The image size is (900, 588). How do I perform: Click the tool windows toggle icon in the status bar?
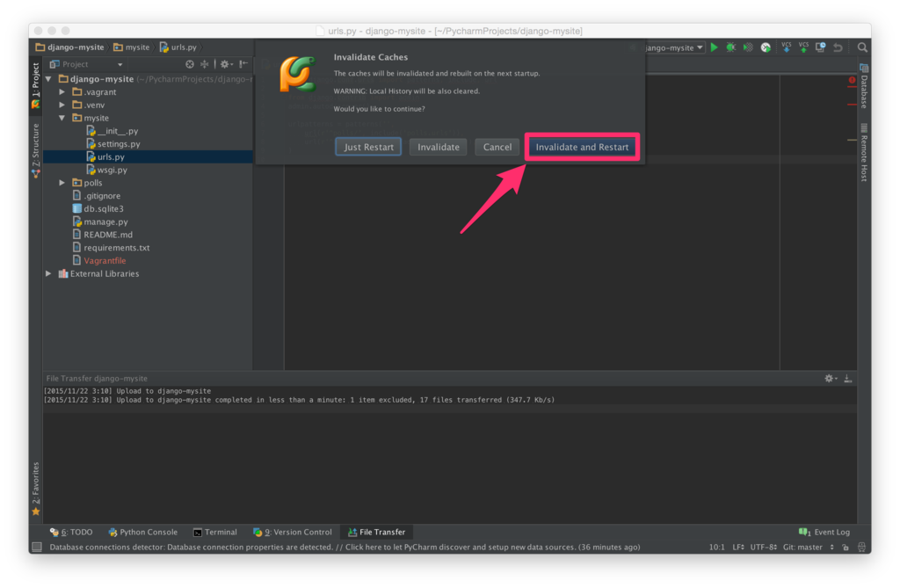click(37, 548)
